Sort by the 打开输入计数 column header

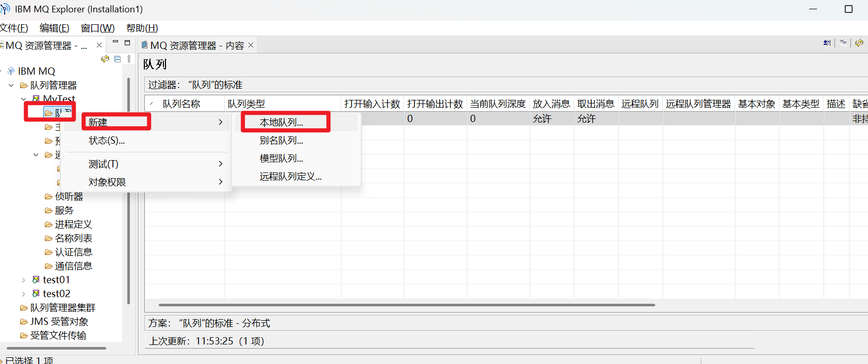373,103
